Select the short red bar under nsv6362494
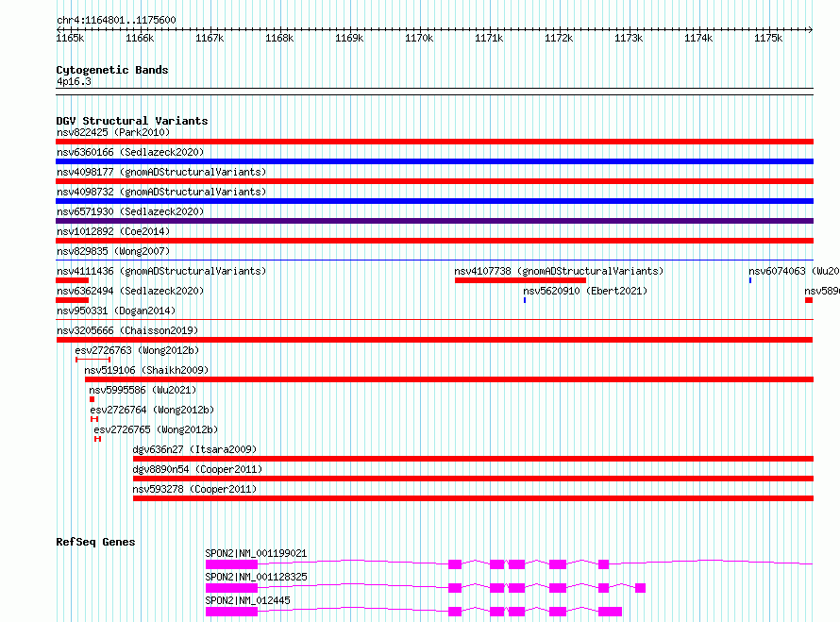Screen dimensions: 840x622 73,300
